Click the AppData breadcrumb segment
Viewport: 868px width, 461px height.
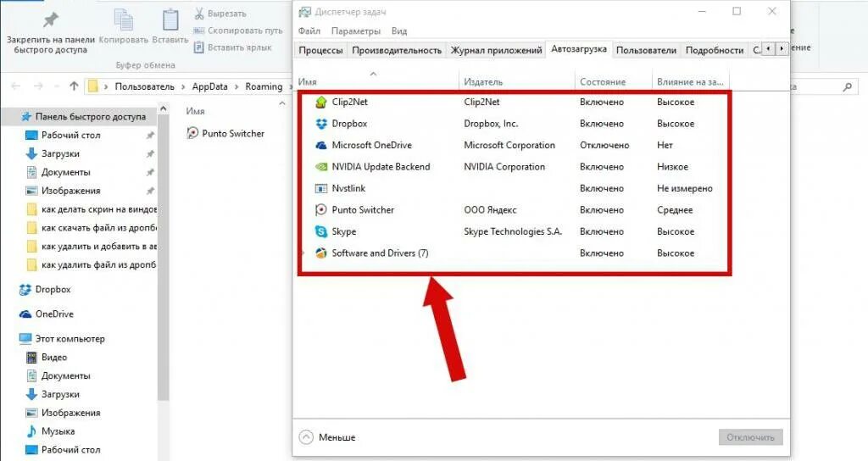point(209,86)
